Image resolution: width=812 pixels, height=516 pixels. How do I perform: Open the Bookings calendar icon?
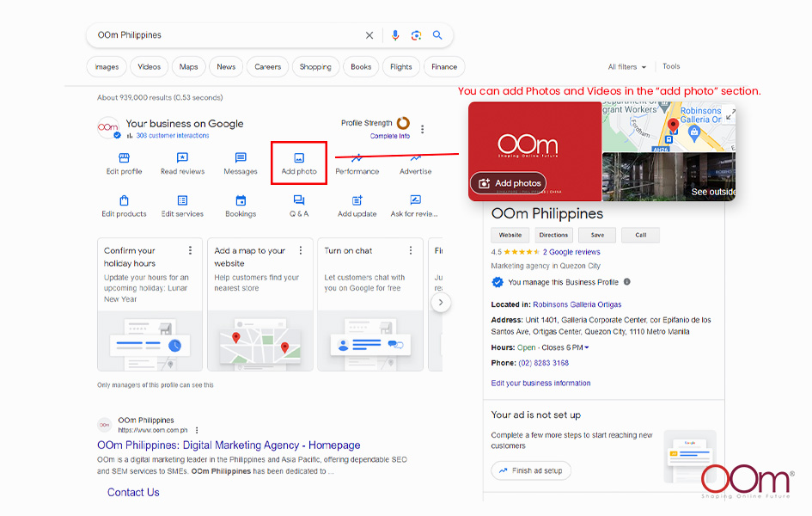click(x=241, y=200)
